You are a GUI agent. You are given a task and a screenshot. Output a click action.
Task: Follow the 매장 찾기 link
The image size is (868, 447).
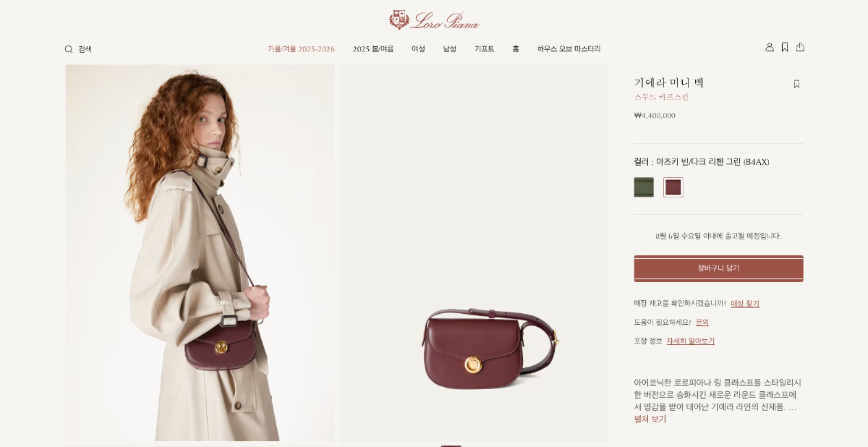coord(745,304)
